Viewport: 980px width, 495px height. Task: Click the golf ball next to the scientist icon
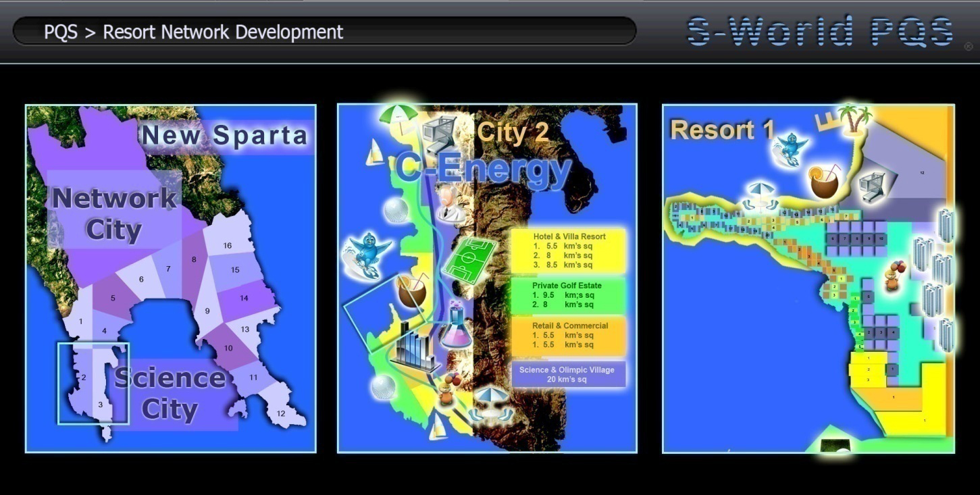(x=396, y=210)
